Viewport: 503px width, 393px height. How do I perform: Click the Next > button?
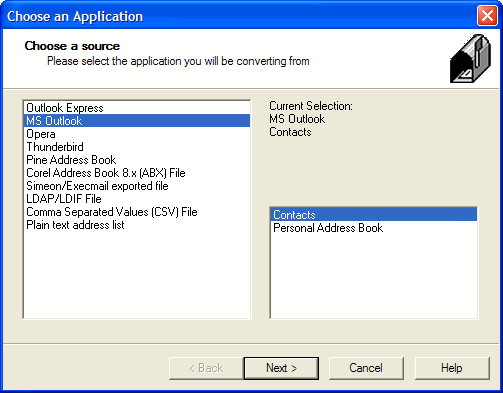pyautogui.click(x=281, y=368)
